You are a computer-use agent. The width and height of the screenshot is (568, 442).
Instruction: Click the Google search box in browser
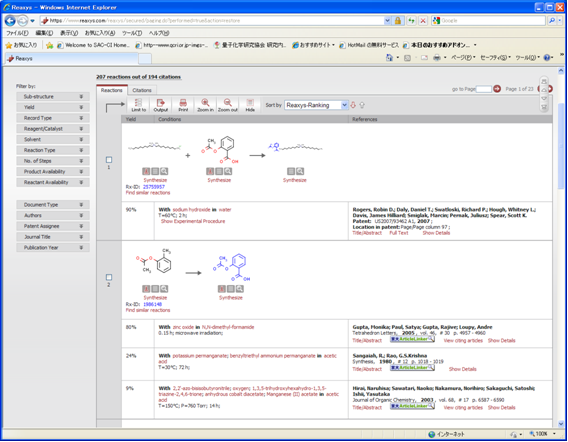tap(489, 21)
